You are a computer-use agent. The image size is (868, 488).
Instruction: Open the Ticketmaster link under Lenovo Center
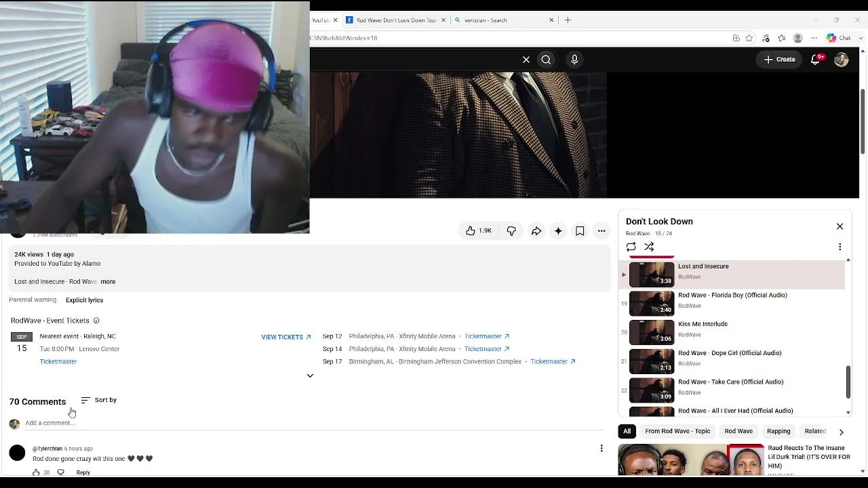tap(58, 362)
